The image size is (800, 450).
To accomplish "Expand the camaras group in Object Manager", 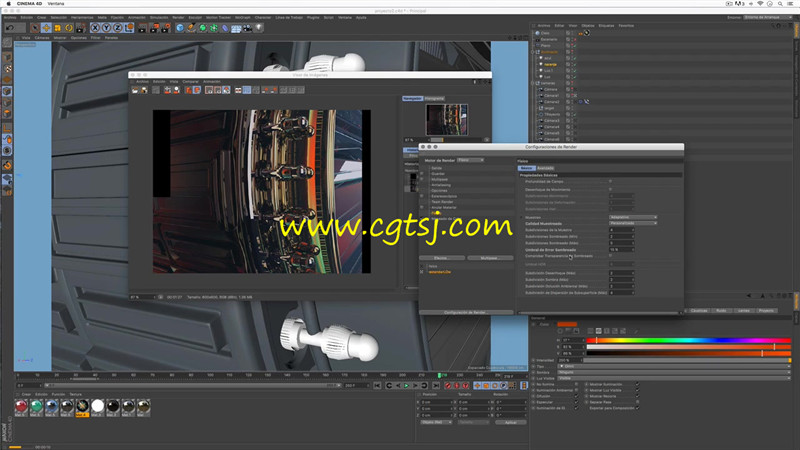I will pyautogui.click(x=534, y=83).
